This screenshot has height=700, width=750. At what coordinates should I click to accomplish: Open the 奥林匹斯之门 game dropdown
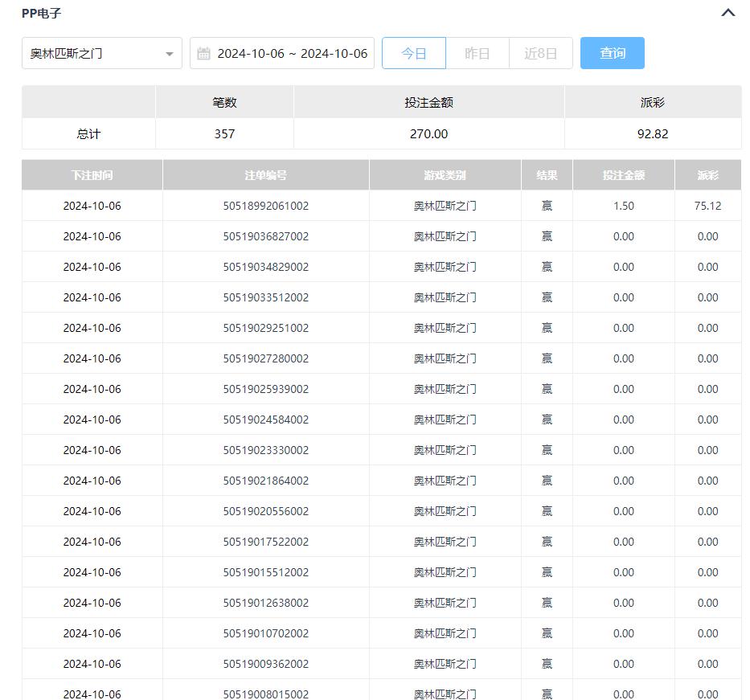[x=101, y=54]
